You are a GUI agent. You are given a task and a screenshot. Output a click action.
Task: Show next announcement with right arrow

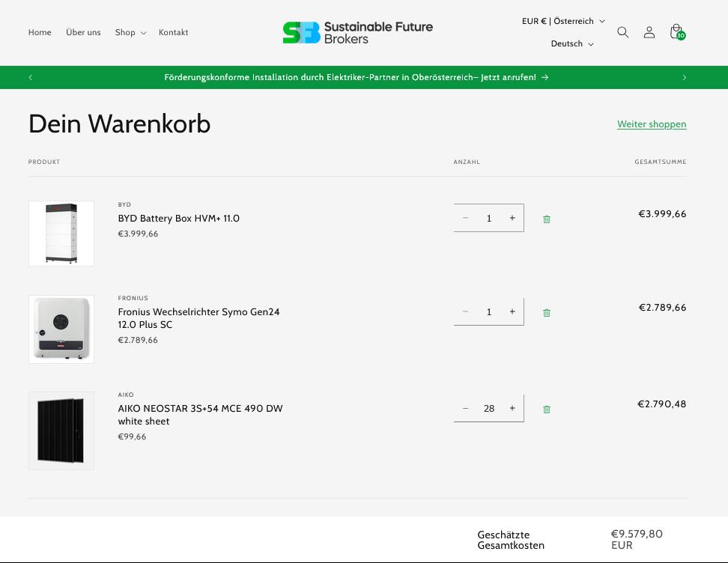point(684,77)
